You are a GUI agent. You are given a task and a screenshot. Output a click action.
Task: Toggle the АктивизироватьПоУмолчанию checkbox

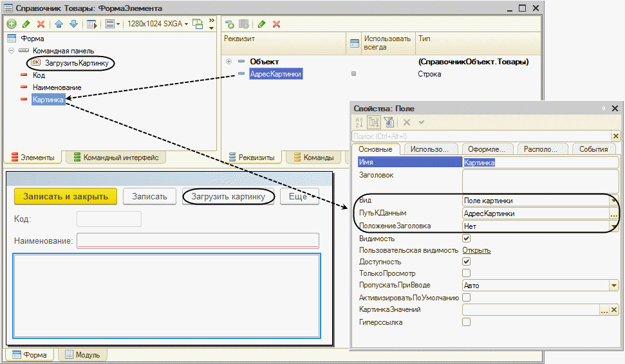(x=467, y=298)
